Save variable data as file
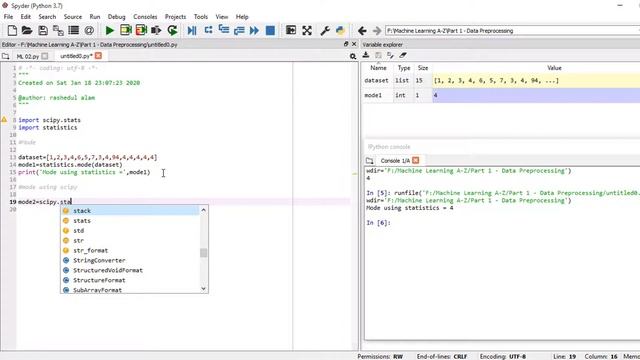Screen dimensions: 640x360 378,55
